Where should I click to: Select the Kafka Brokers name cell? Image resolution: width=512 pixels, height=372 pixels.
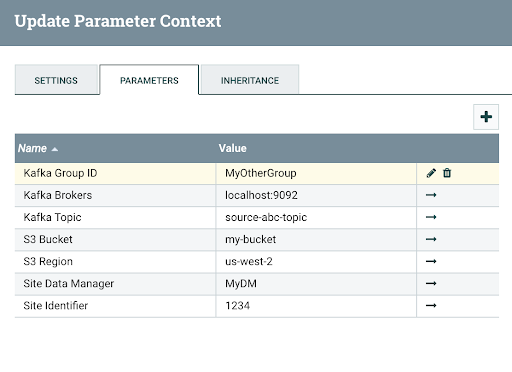[x=115, y=195]
